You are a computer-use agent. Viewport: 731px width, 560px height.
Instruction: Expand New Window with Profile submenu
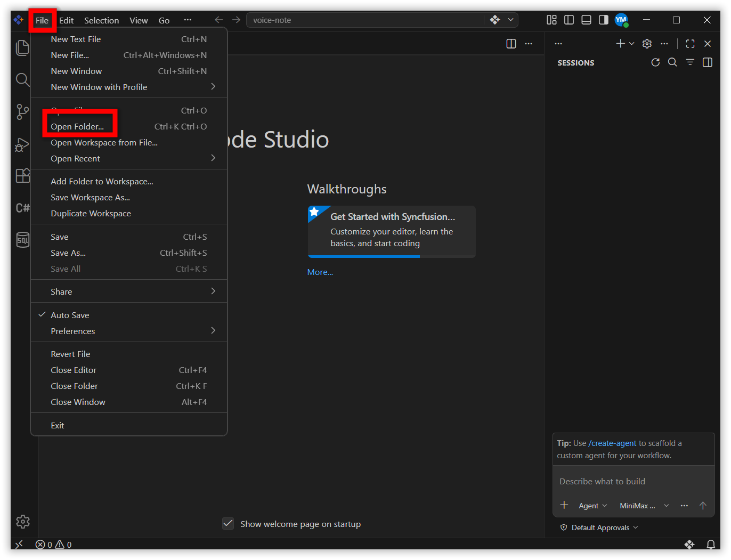(x=129, y=87)
